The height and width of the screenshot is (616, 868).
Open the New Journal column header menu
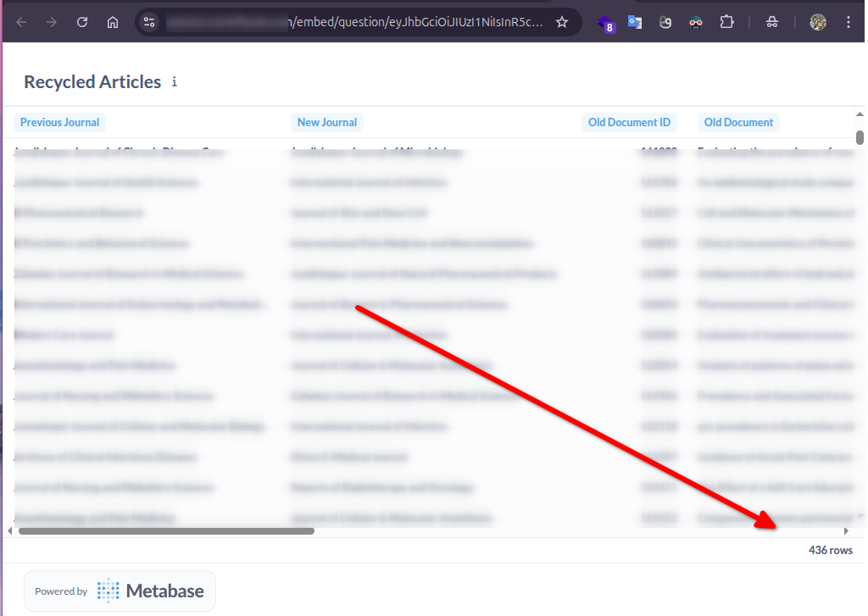[327, 122]
